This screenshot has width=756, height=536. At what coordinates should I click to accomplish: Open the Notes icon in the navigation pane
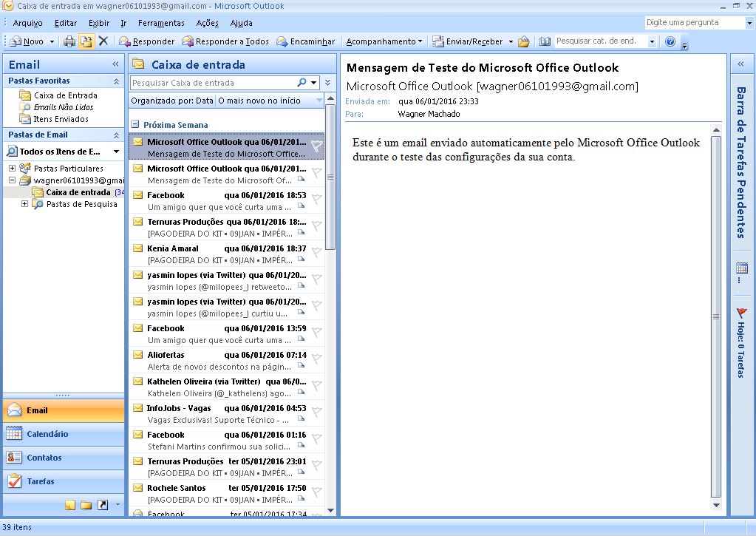click(70, 505)
